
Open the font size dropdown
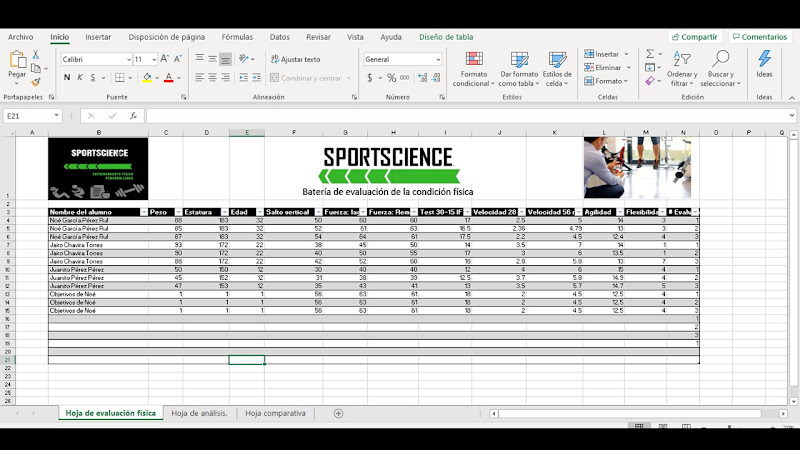(154, 60)
